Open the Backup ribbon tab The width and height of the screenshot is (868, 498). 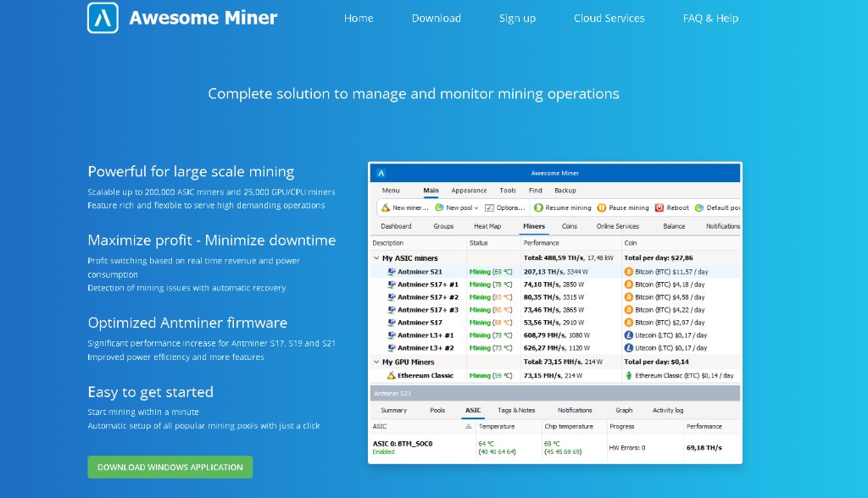click(x=565, y=191)
